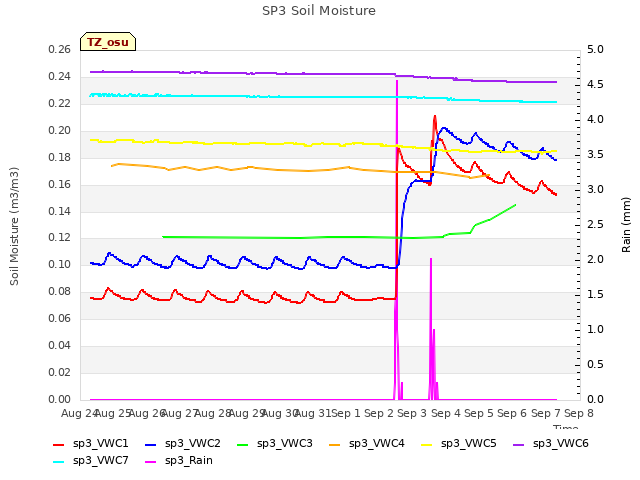Click the Sep 6 date tick label
640x480 pixels.
pyautogui.click(x=512, y=413)
